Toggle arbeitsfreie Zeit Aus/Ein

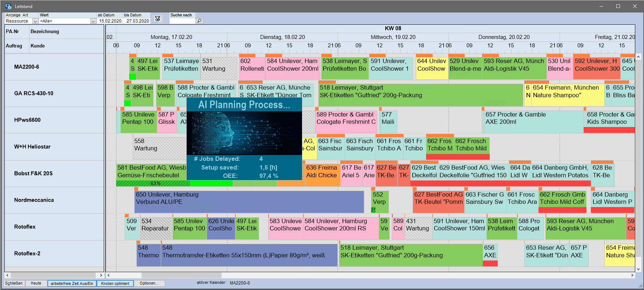[x=72, y=283]
